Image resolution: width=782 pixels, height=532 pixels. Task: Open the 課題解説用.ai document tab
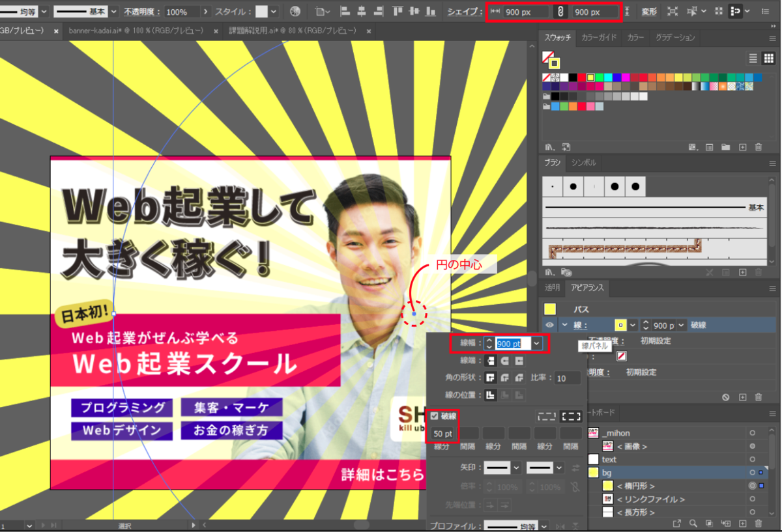(293, 30)
